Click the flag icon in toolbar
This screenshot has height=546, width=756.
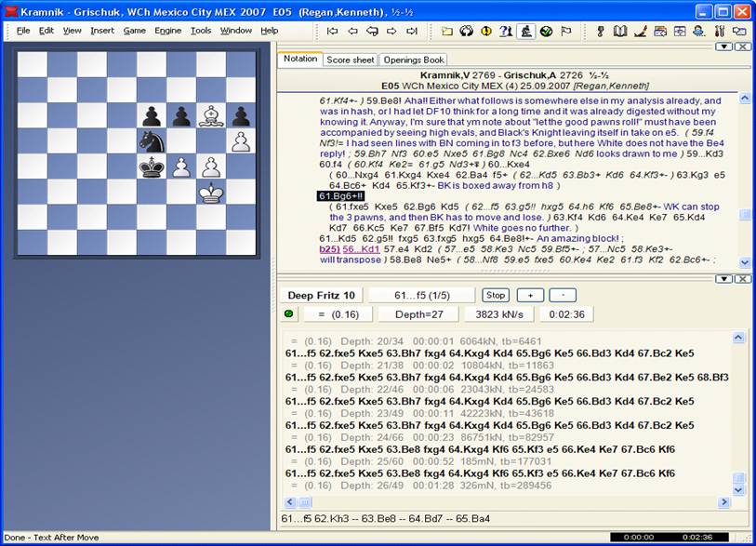point(566,31)
